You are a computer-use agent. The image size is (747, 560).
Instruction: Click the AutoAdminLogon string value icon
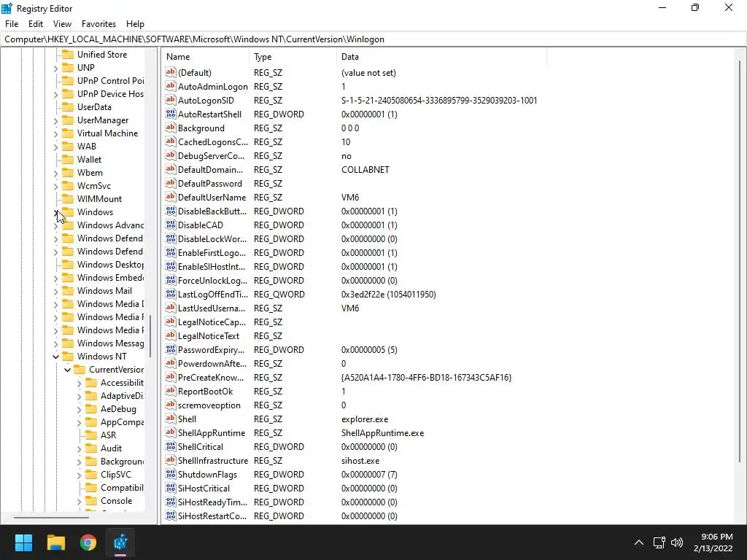tap(170, 86)
